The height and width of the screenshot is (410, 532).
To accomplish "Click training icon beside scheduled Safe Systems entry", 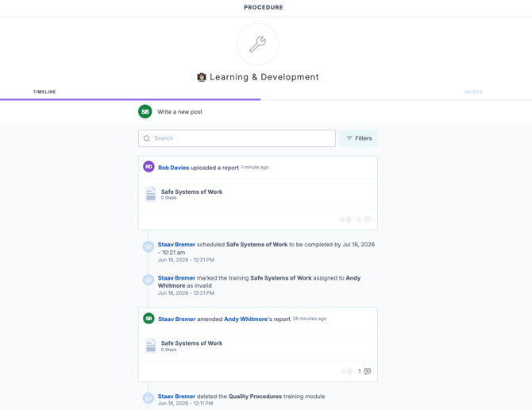I will pos(148,246).
